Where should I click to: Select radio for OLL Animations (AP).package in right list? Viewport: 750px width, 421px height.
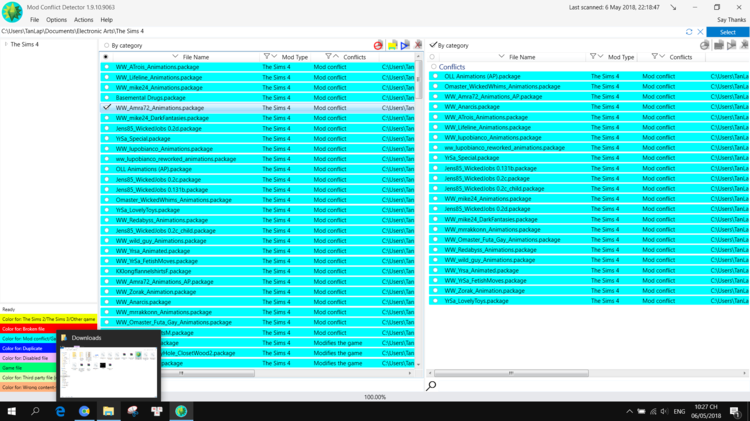435,76
